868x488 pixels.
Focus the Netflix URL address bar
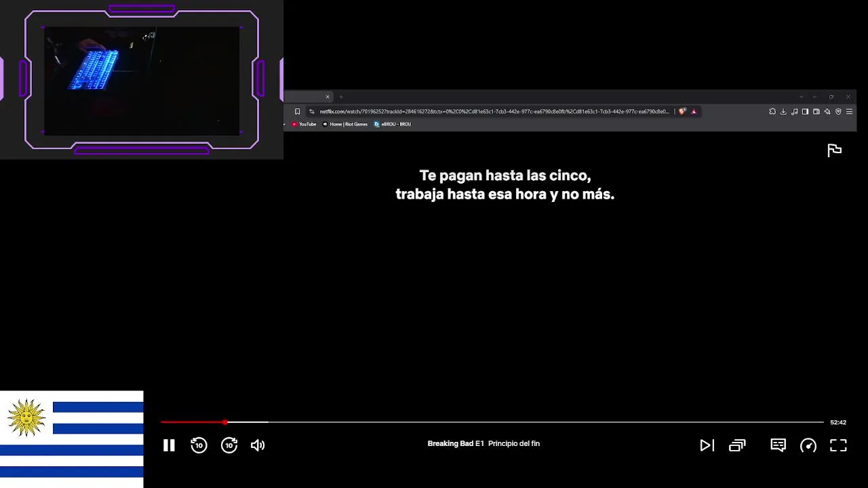[x=494, y=111]
